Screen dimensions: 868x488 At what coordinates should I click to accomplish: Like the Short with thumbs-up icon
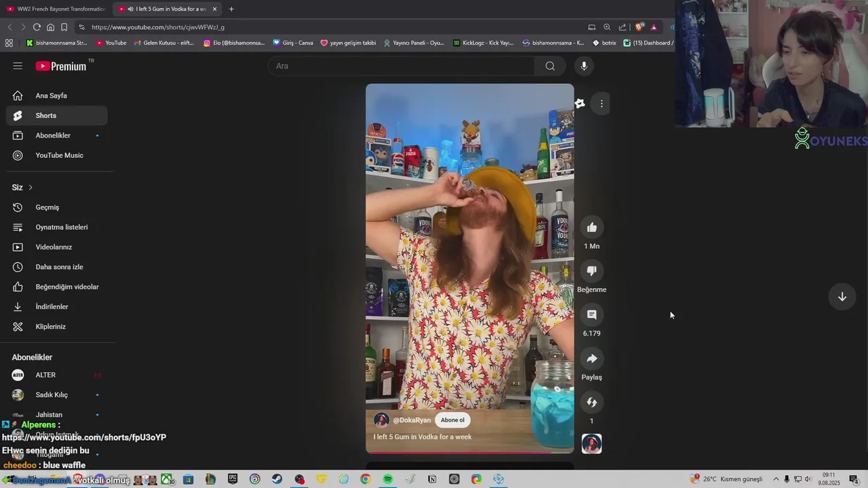[592, 228]
